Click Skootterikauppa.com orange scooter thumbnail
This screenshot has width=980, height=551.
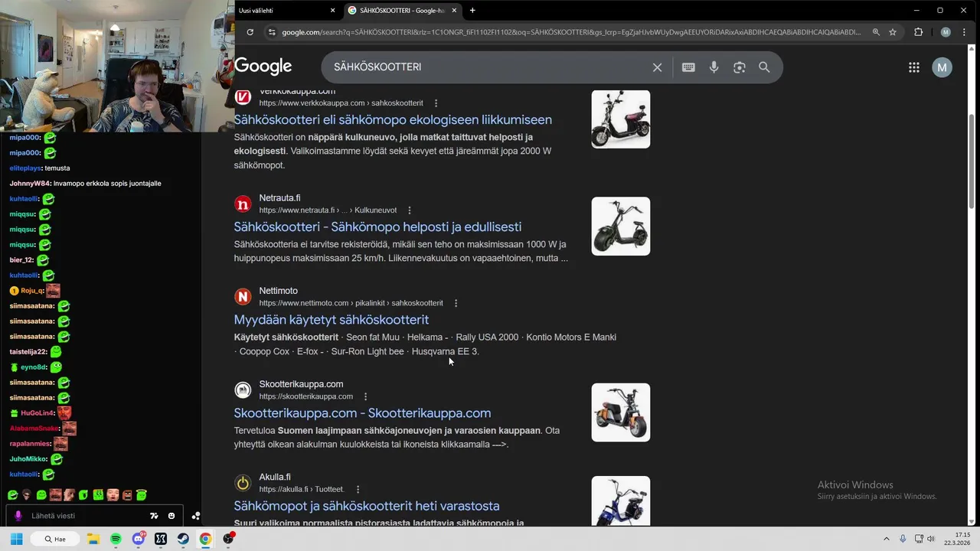click(x=621, y=412)
